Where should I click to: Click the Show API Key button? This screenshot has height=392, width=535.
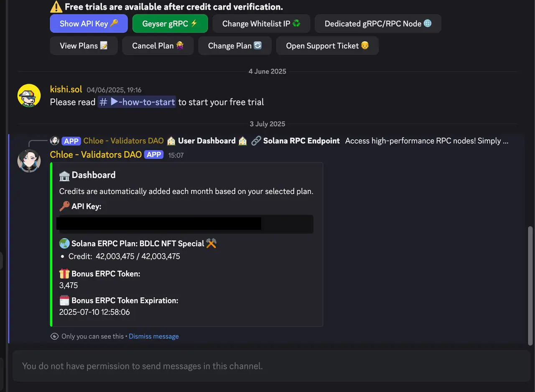click(x=89, y=23)
